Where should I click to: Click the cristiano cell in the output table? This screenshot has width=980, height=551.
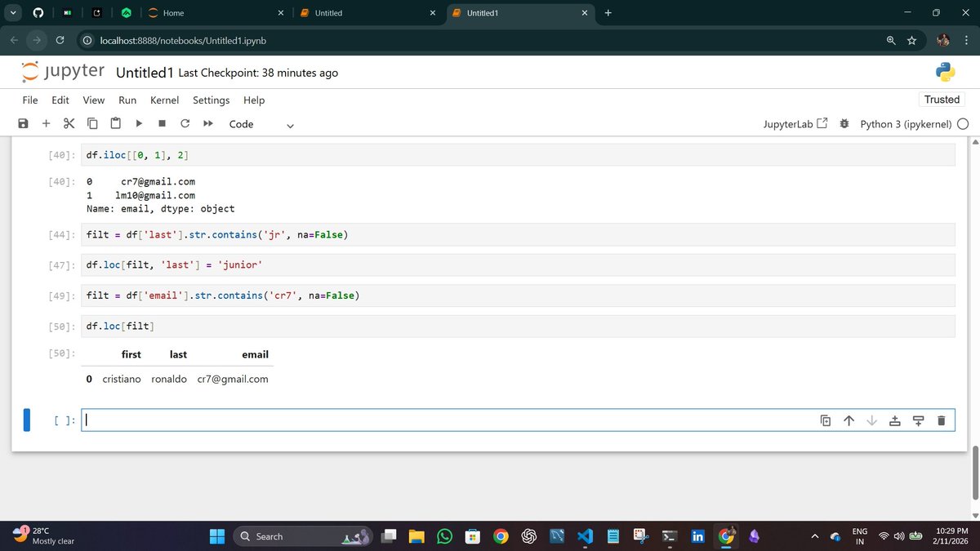122,379
